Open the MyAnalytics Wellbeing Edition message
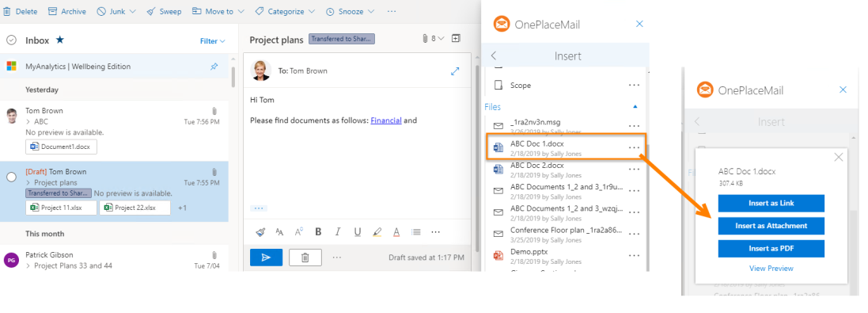This screenshot has width=868, height=313. point(114,67)
